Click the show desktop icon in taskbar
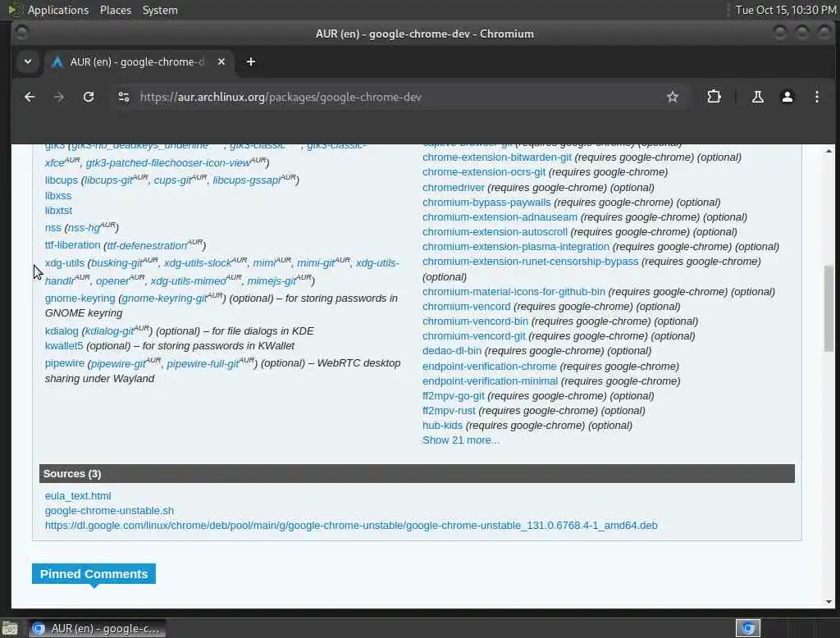The height and width of the screenshot is (638, 840). pos(10,628)
